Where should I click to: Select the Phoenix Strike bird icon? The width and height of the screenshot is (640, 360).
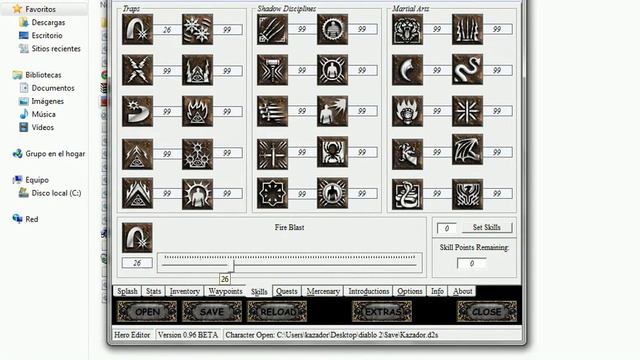click(467, 194)
